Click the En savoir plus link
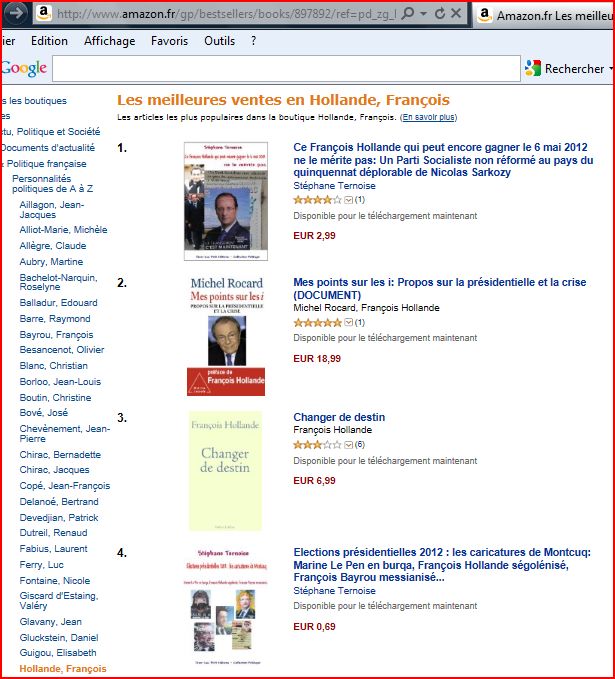 pos(428,117)
